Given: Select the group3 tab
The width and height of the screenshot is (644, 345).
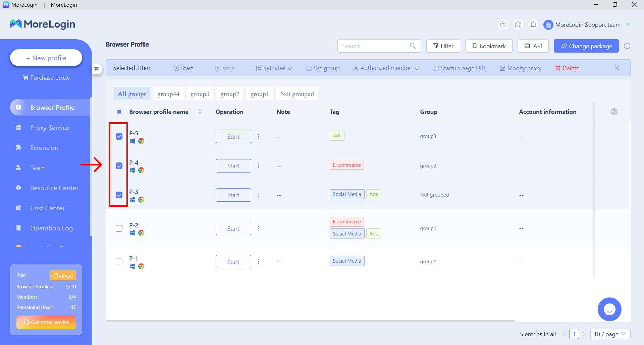Looking at the screenshot, I should tap(200, 94).
